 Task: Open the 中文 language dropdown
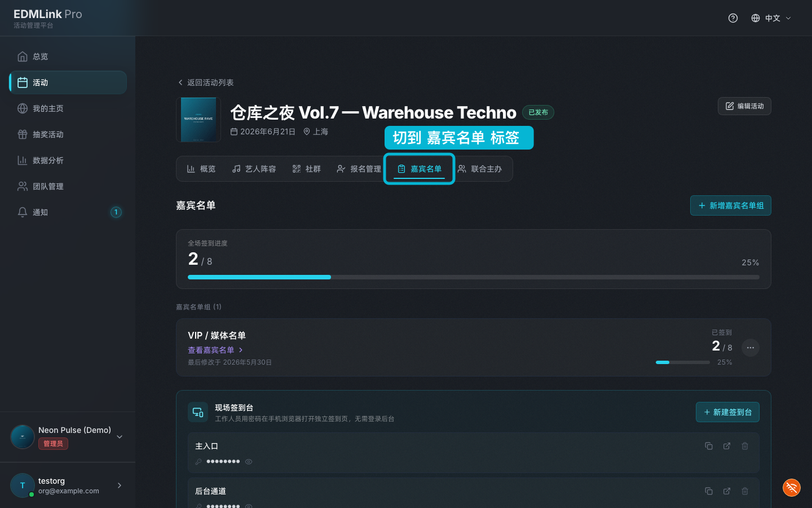coord(771,18)
